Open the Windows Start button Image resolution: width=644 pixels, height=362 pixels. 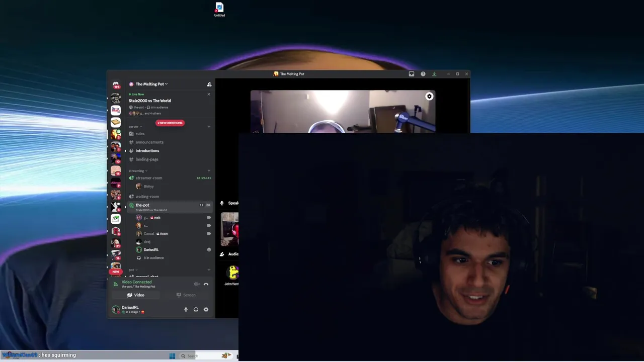[172, 356]
